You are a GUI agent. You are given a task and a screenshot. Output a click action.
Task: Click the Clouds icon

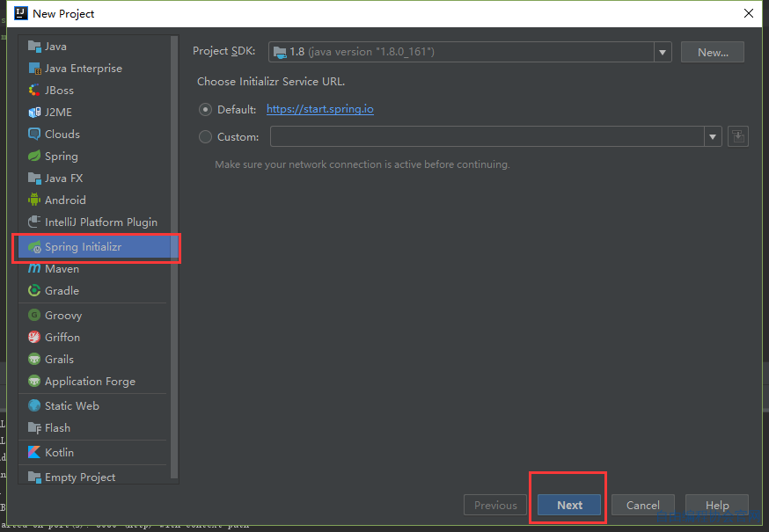click(34, 135)
